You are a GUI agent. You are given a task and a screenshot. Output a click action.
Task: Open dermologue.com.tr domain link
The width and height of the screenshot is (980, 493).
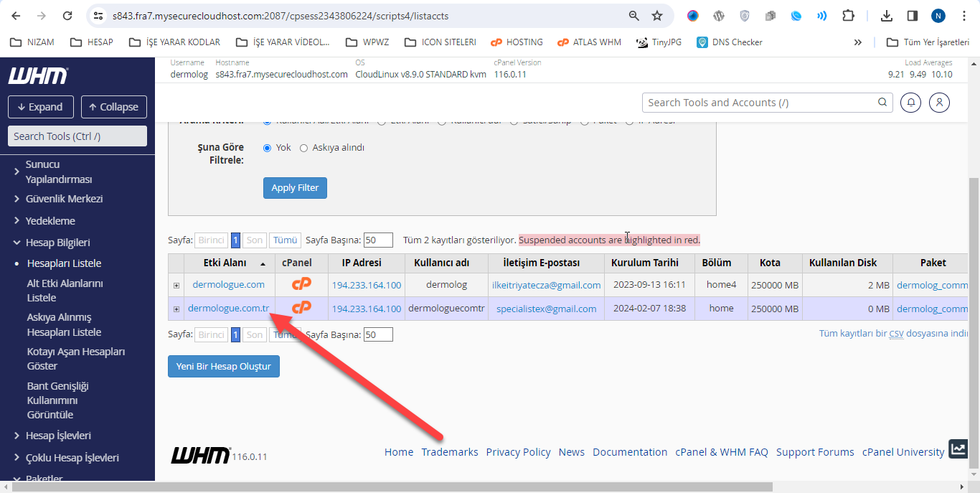pos(228,309)
